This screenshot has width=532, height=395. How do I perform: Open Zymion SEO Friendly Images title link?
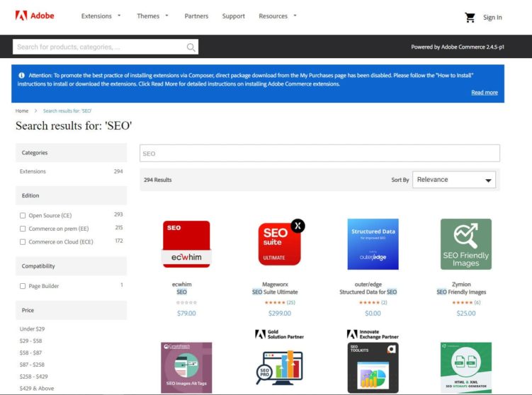click(461, 292)
